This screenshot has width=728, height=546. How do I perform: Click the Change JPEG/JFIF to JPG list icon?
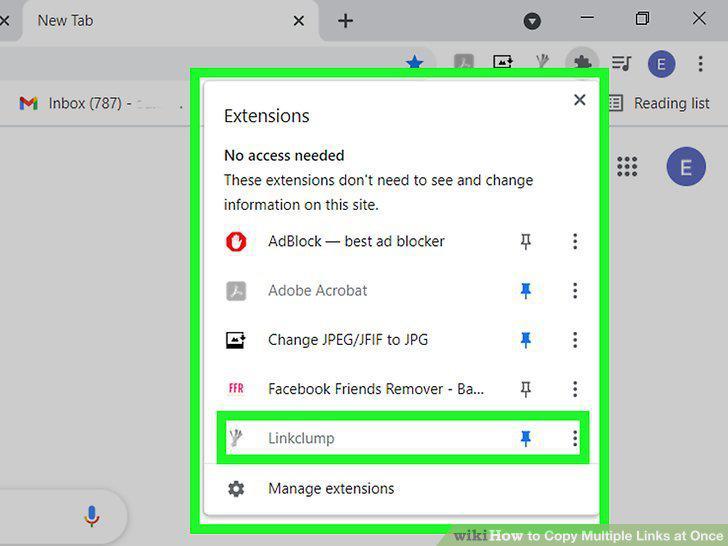236,340
